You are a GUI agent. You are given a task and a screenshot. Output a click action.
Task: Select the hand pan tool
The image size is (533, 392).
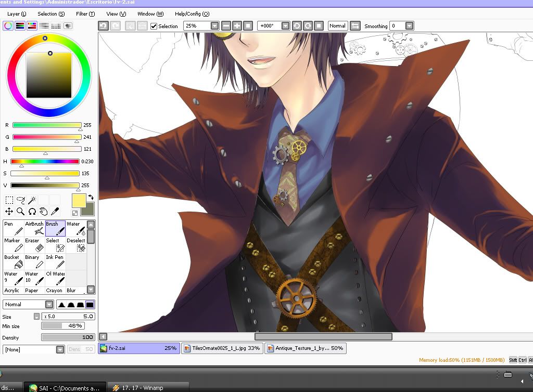coord(44,211)
